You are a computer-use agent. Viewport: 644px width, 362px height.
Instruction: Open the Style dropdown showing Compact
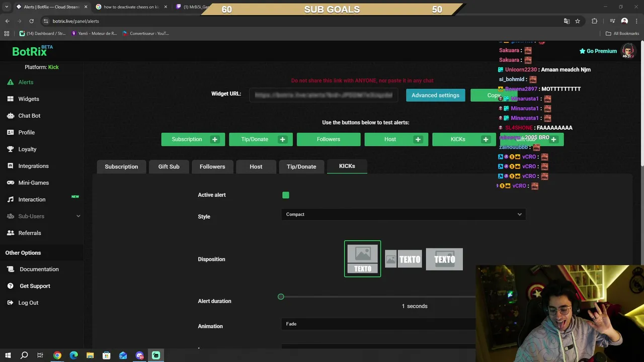pyautogui.click(x=404, y=214)
